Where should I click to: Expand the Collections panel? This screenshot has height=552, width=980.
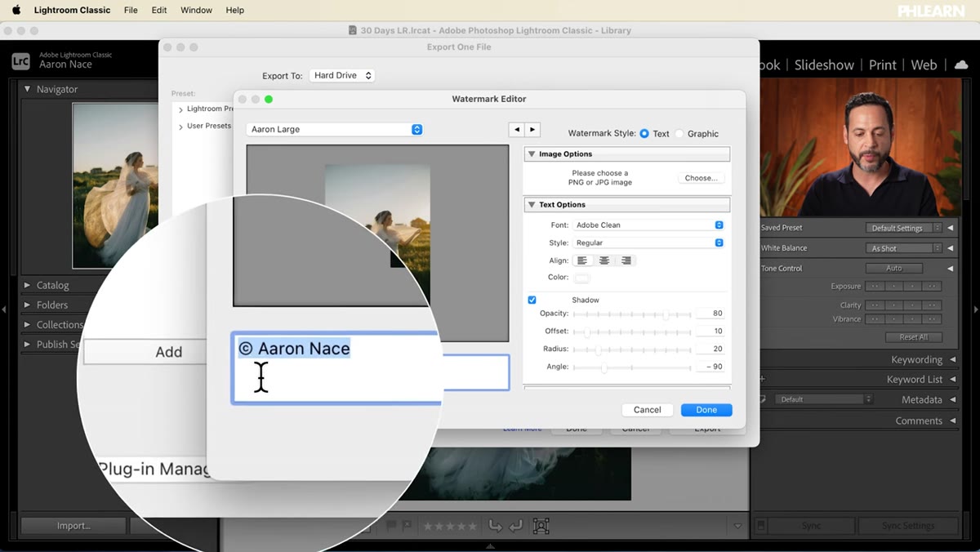point(27,324)
